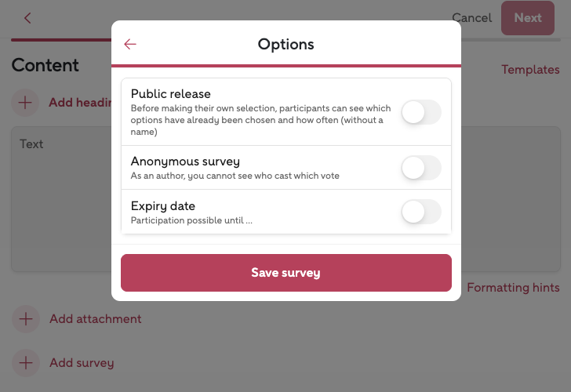Click the plus icon next to Add survey
The width and height of the screenshot is (571, 392).
26,363
